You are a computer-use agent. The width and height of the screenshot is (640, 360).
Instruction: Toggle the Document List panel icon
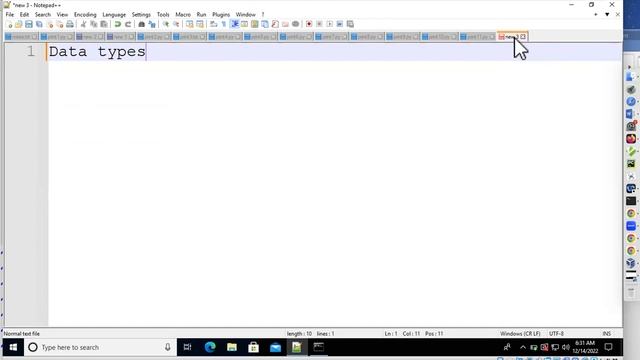(265, 24)
